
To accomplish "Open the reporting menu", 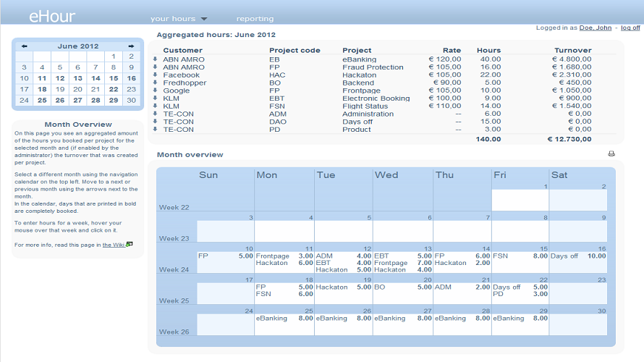I will (x=255, y=19).
